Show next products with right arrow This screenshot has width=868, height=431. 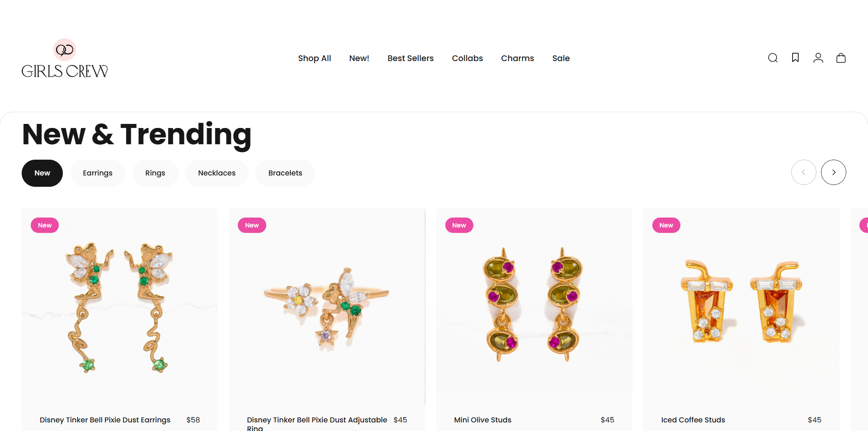click(x=834, y=172)
